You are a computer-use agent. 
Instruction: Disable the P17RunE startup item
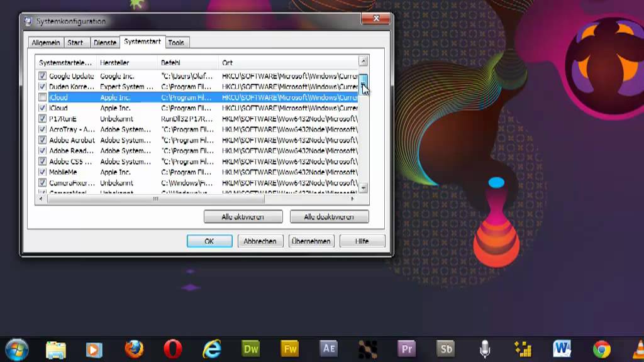(x=42, y=119)
